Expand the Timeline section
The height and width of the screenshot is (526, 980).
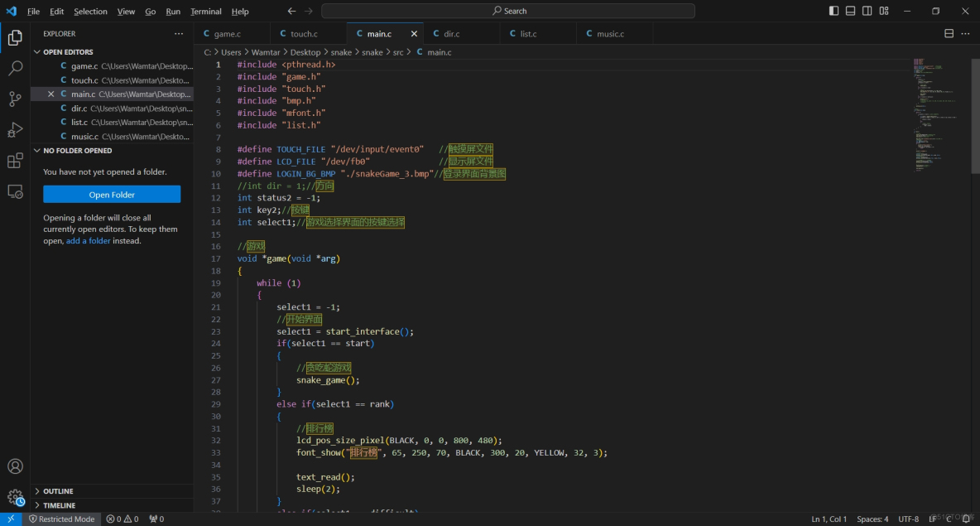59,505
